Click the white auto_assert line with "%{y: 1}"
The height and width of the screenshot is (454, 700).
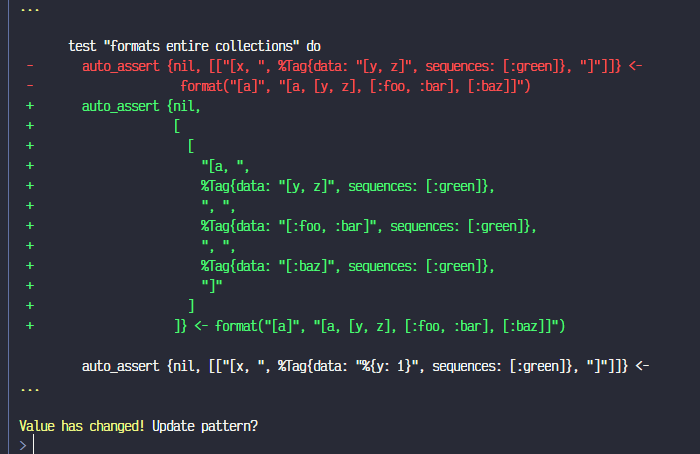click(365, 367)
